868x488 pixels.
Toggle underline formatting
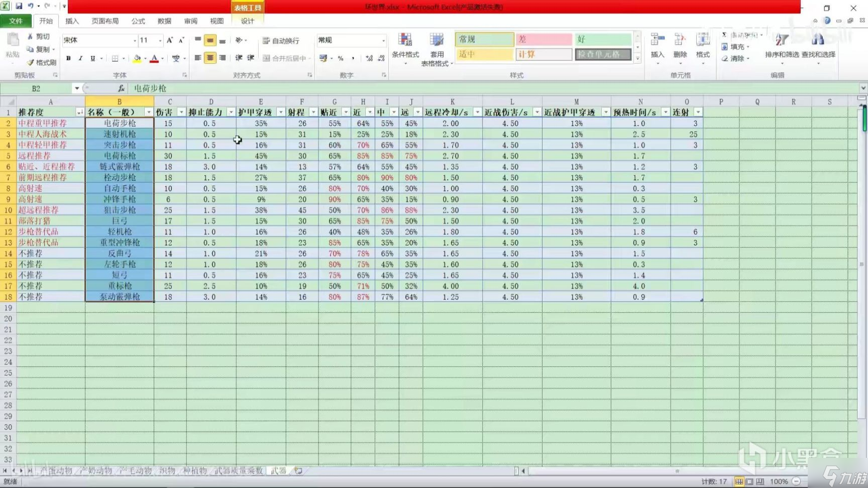[x=93, y=58]
